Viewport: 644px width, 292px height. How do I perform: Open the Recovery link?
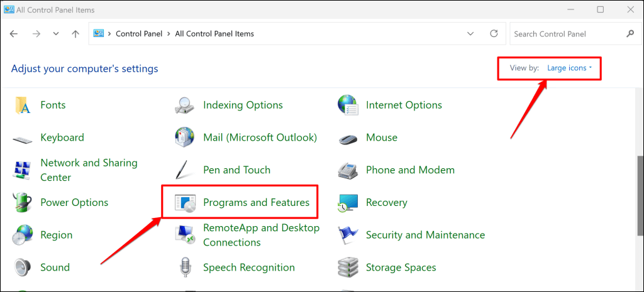coord(386,203)
